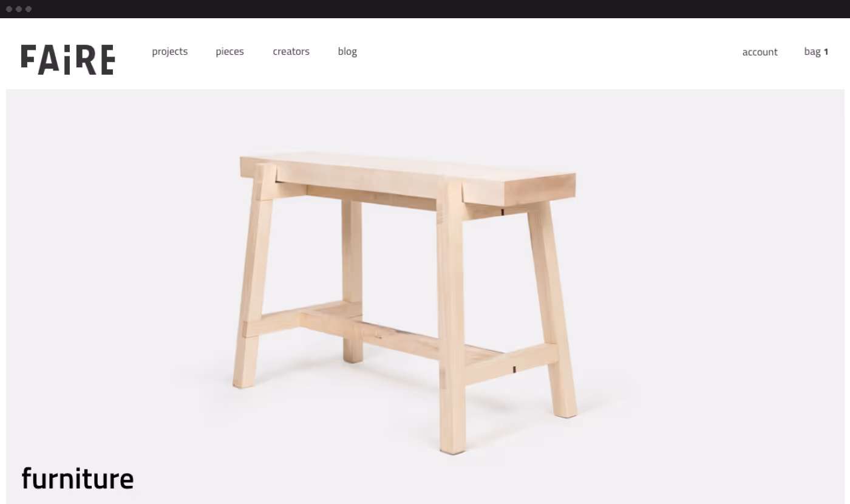This screenshot has height=504, width=850.
Task: Click the FAIRE logo to go home
Action: [68, 60]
